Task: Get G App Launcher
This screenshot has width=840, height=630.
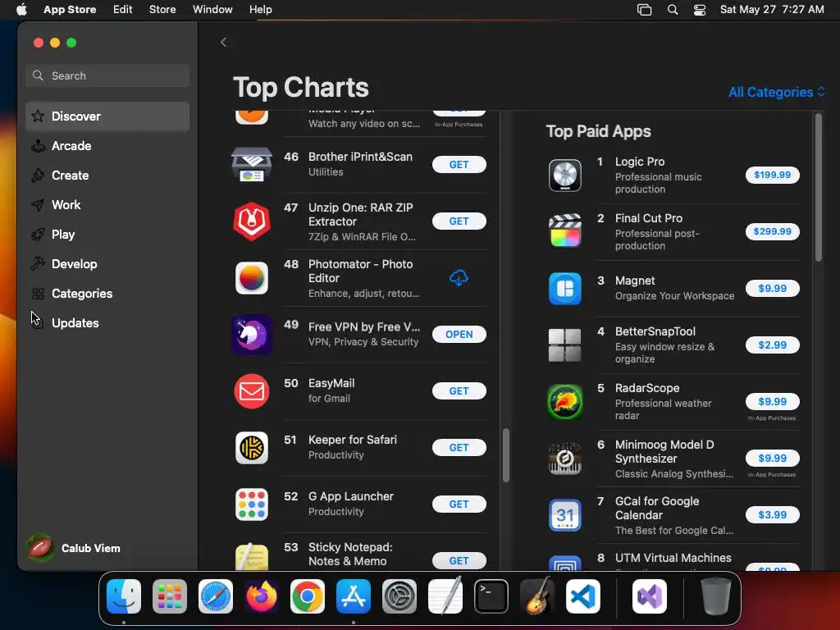Action: pyautogui.click(x=459, y=504)
